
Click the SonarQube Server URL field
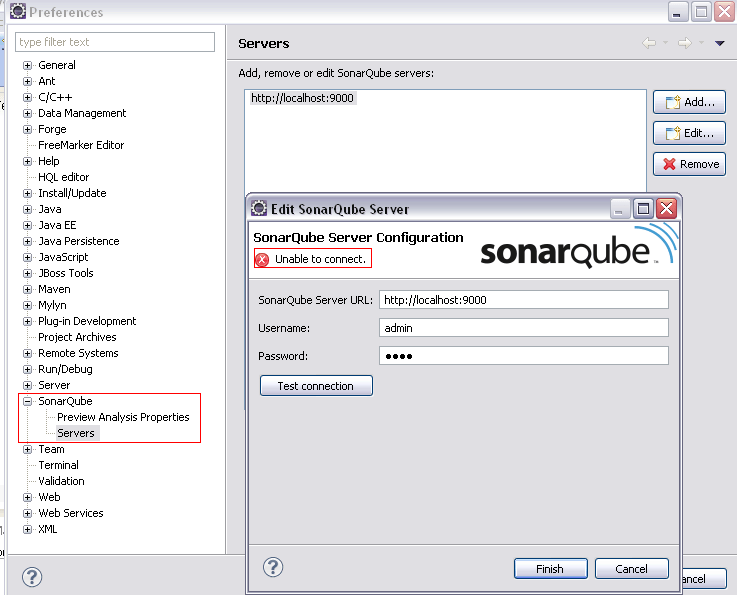click(x=524, y=300)
